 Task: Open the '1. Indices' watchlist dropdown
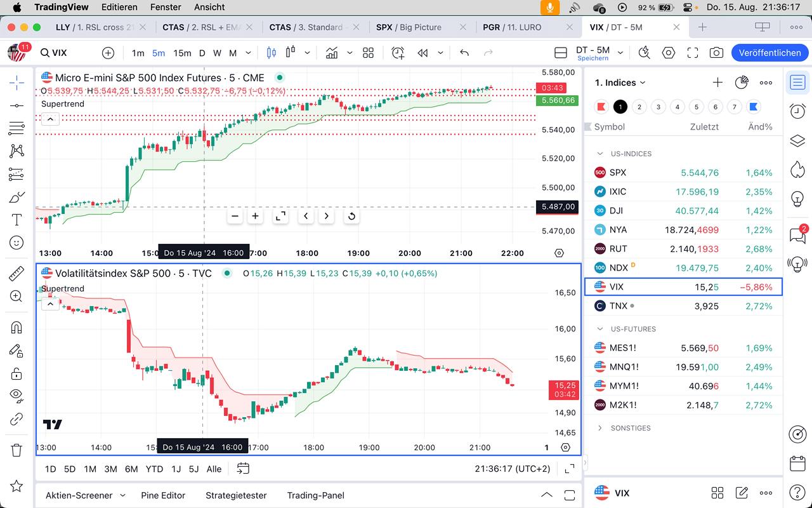(620, 83)
